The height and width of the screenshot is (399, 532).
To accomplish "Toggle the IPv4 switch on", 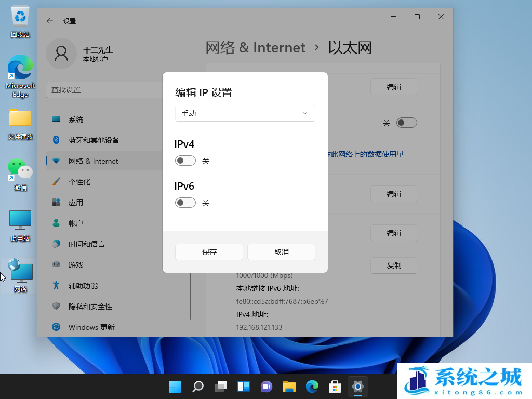I will click(x=185, y=161).
